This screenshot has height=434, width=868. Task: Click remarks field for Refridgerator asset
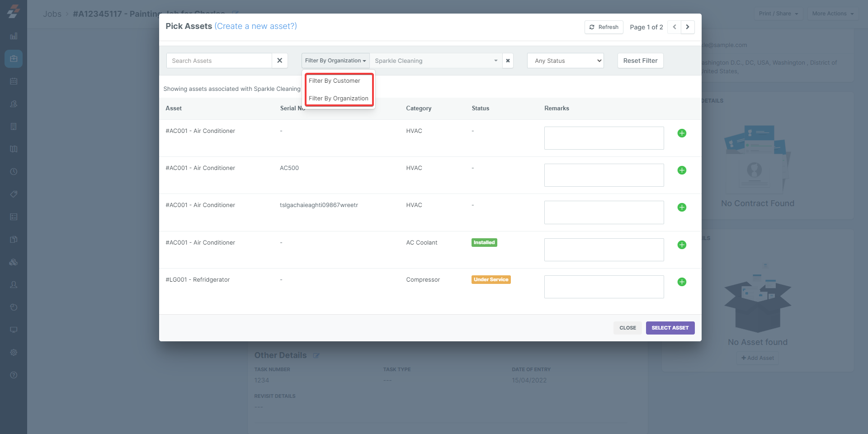pyautogui.click(x=604, y=287)
